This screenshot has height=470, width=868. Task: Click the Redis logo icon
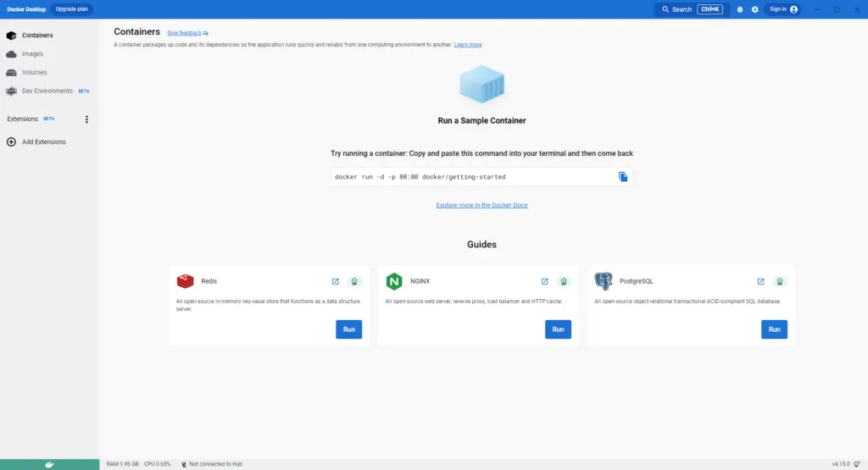(186, 281)
